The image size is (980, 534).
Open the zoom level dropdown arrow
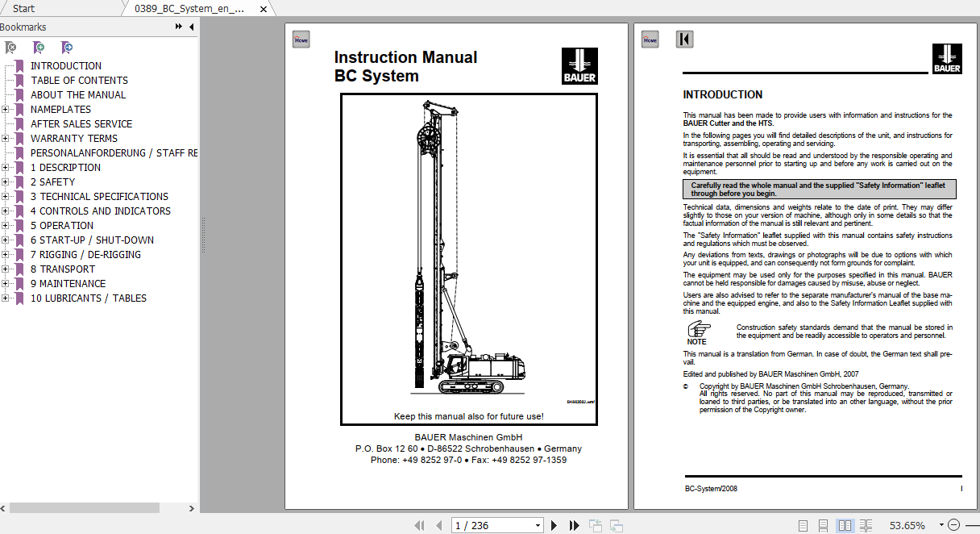coord(940,526)
